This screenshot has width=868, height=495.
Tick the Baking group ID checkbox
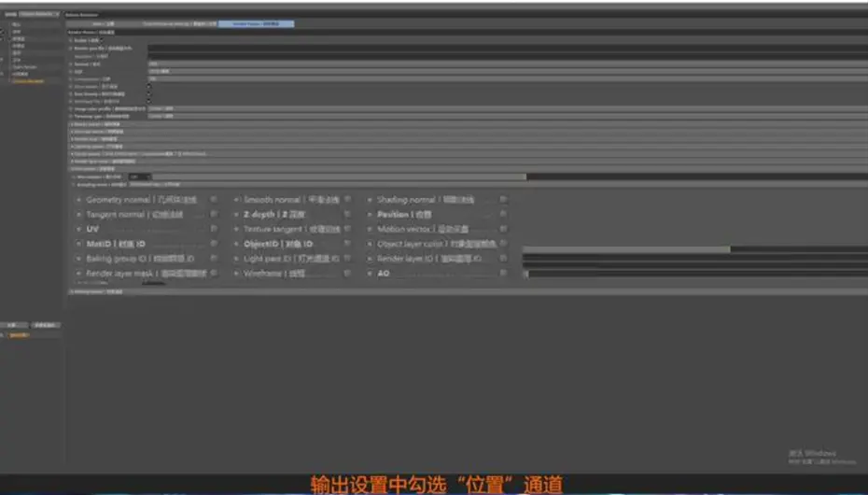214,258
